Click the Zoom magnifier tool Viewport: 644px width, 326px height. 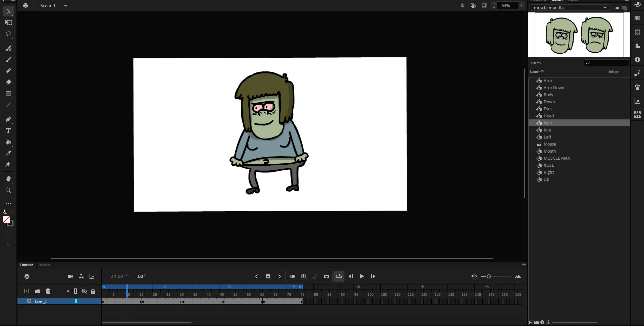point(8,190)
